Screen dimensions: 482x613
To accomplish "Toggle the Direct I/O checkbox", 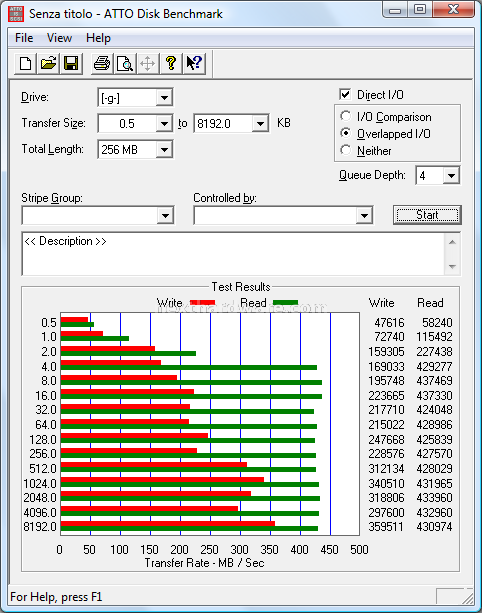I will pyautogui.click(x=345, y=94).
